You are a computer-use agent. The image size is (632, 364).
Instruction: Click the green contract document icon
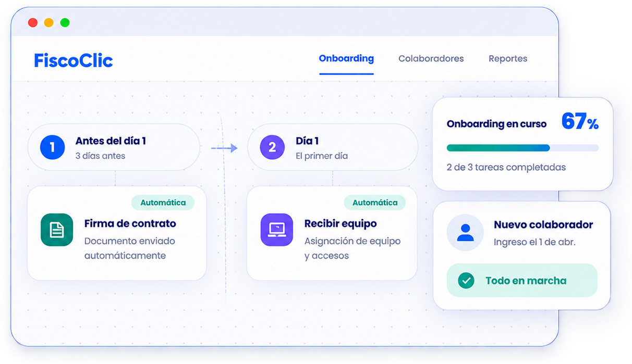coord(57,230)
